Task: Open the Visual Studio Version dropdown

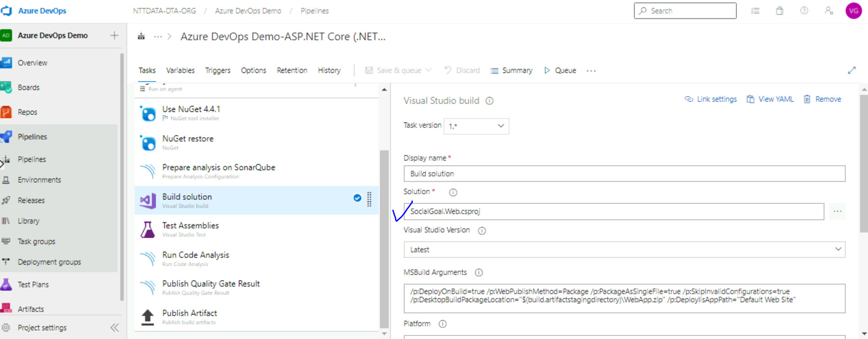Action: (624, 250)
